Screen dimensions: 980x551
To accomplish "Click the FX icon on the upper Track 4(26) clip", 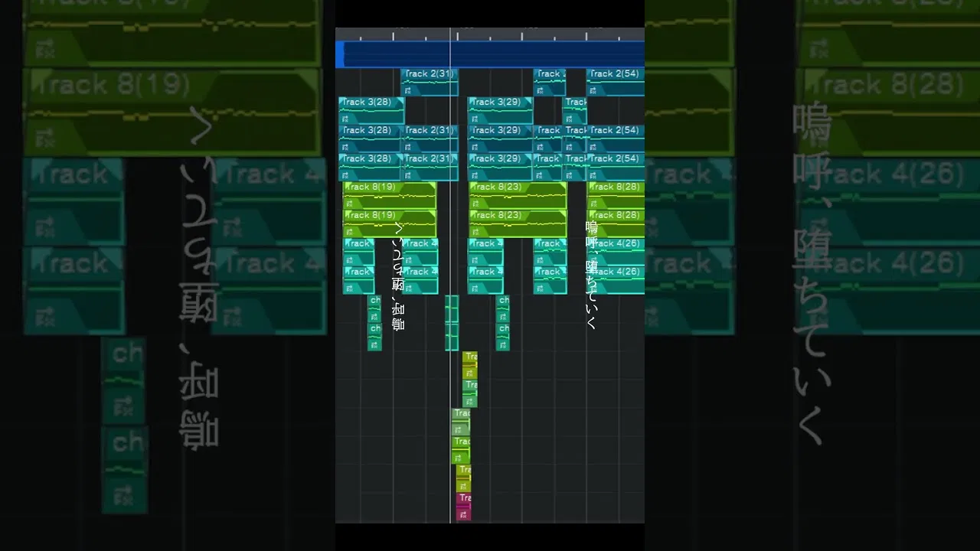I will click(x=593, y=260).
